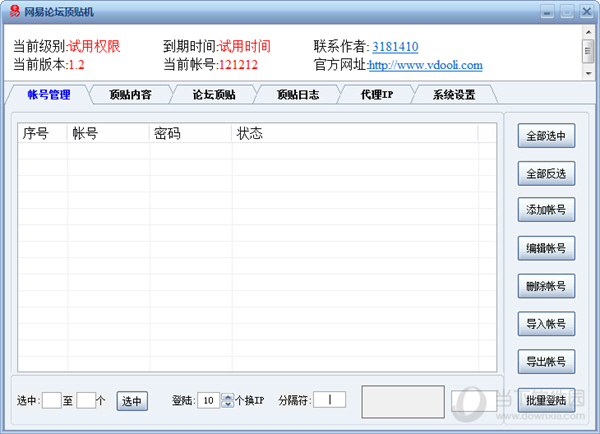Increase the 登陆 count with up arrow
This screenshot has height=434, width=600.
pyautogui.click(x=227, y=396)
